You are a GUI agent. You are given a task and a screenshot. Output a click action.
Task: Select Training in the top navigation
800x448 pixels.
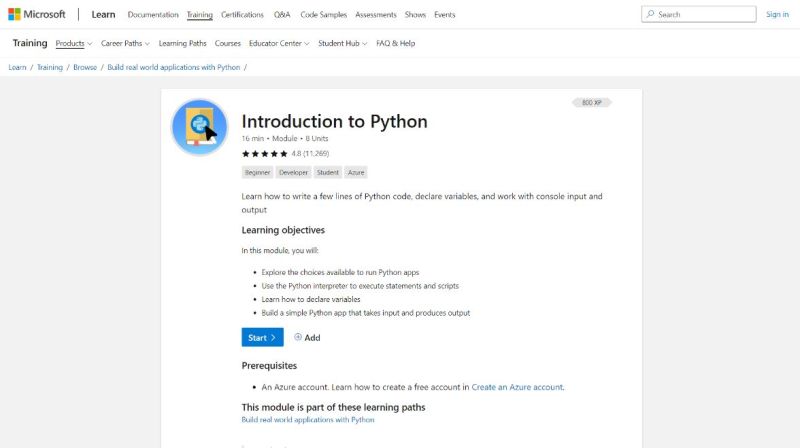[199, 15]
